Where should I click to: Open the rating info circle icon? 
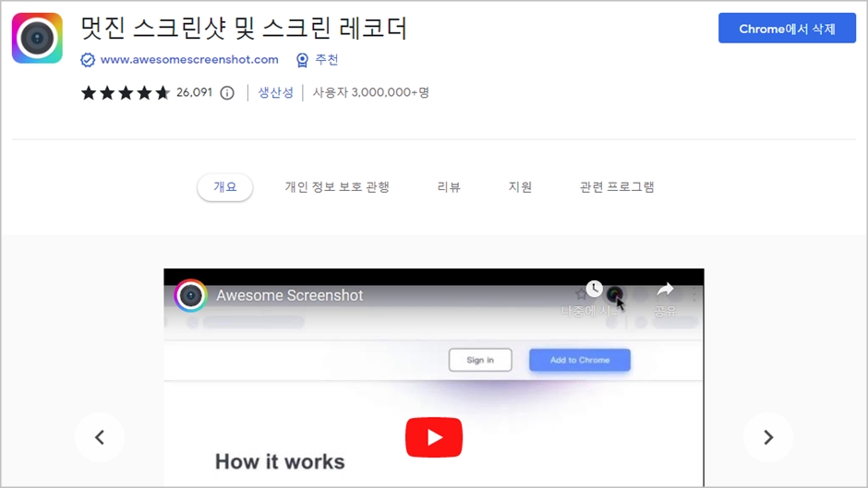tap(227, 93)
